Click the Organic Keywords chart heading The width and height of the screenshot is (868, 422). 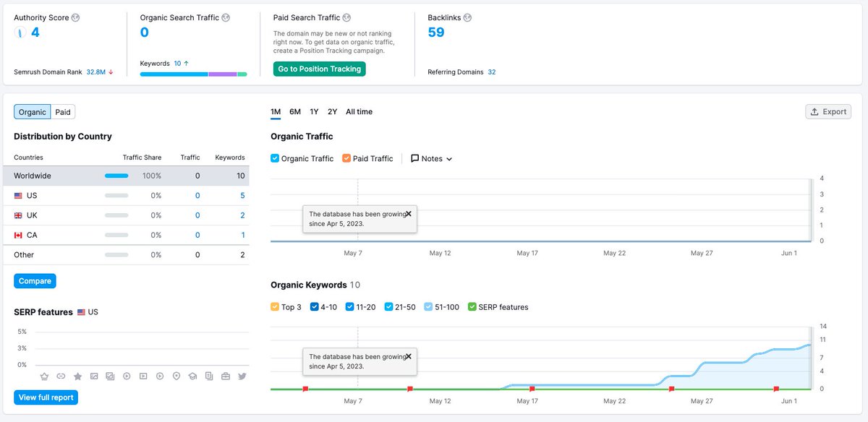[309, 285]
